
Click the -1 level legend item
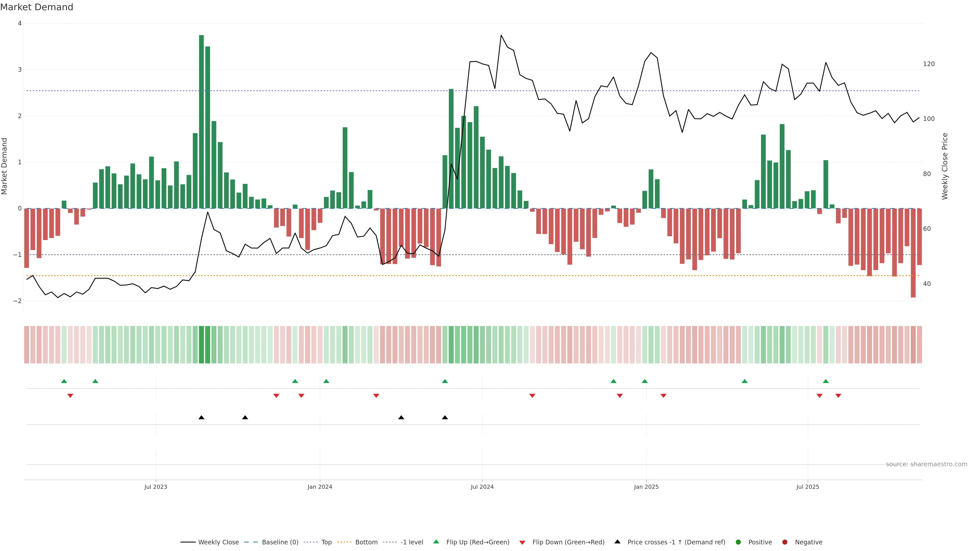[412, 542]
